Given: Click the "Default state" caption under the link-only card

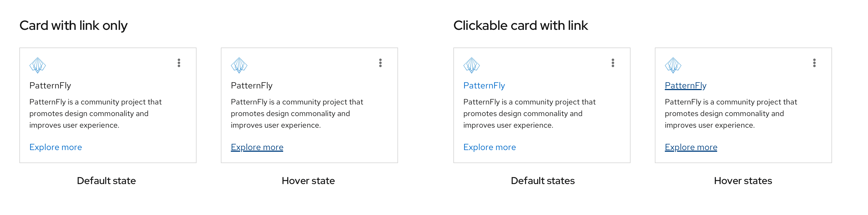Looking at the screenshot, I should 106,181.
